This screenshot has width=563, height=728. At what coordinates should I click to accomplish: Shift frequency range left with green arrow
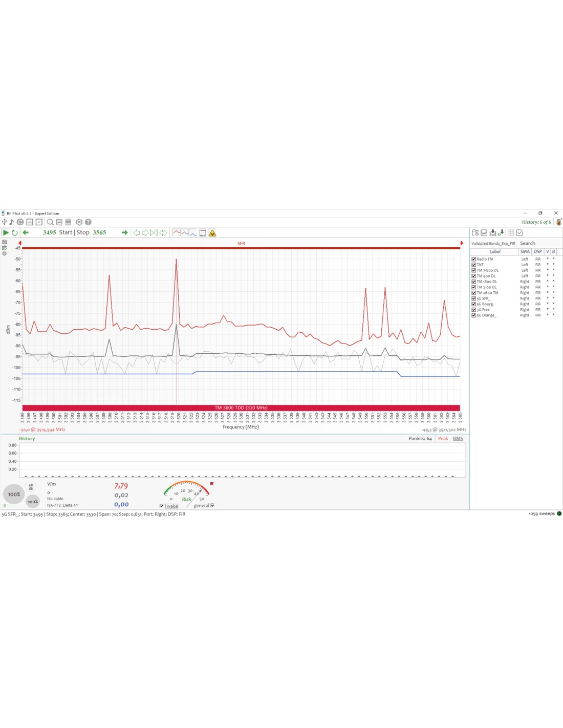(26, 232)
